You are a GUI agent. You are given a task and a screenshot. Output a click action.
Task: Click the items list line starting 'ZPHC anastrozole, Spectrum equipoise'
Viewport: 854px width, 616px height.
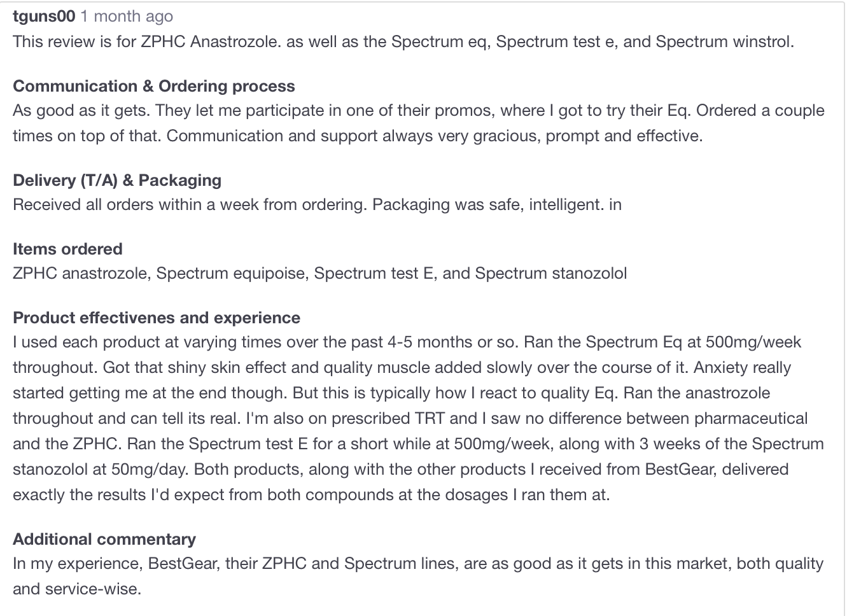point(320,274)
